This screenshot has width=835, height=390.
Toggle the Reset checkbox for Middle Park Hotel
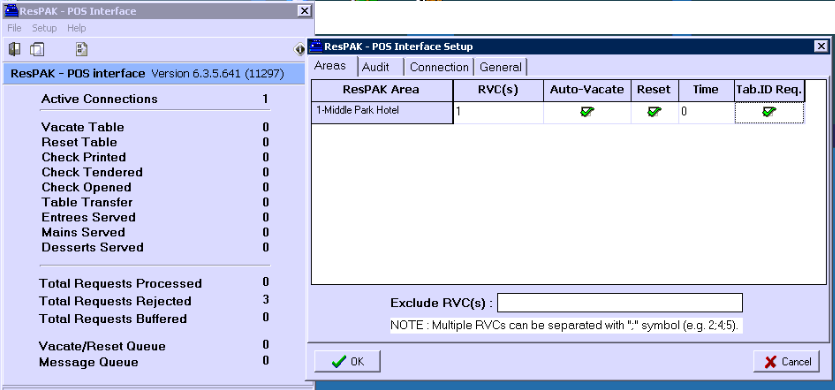(654, 112)
